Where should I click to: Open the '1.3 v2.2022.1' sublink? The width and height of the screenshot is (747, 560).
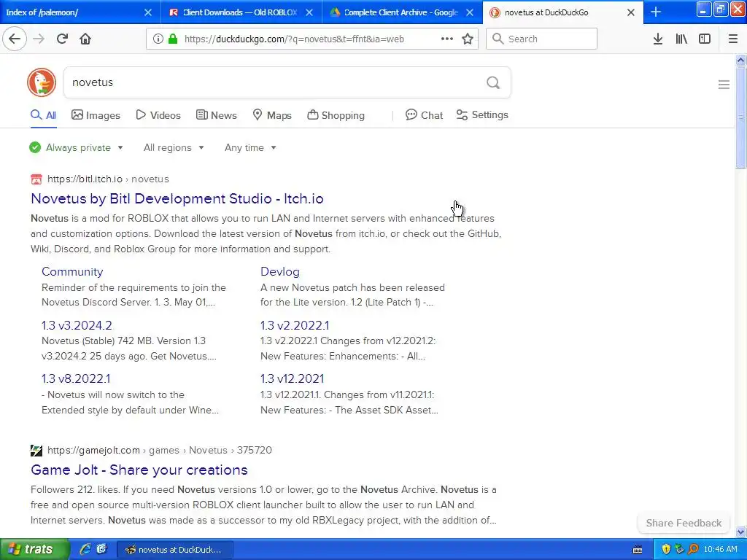click(x=295, y=325)
